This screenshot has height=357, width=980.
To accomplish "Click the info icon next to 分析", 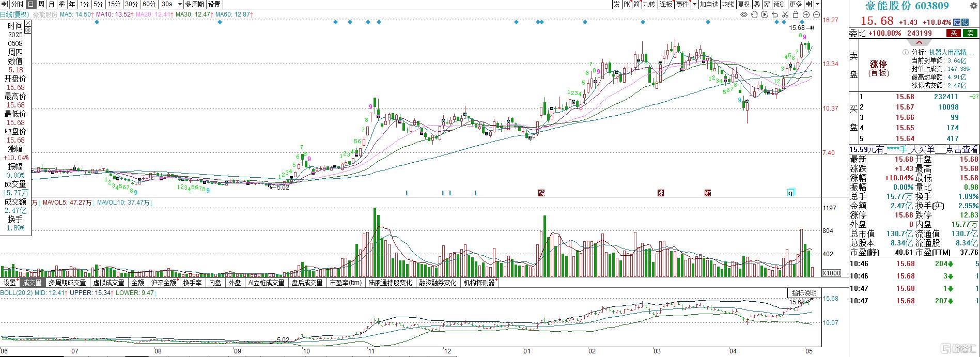I will [906, 52].
